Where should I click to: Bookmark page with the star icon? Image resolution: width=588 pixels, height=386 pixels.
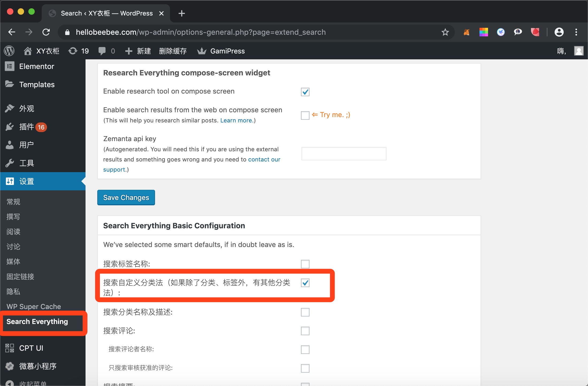pos(445,32)
